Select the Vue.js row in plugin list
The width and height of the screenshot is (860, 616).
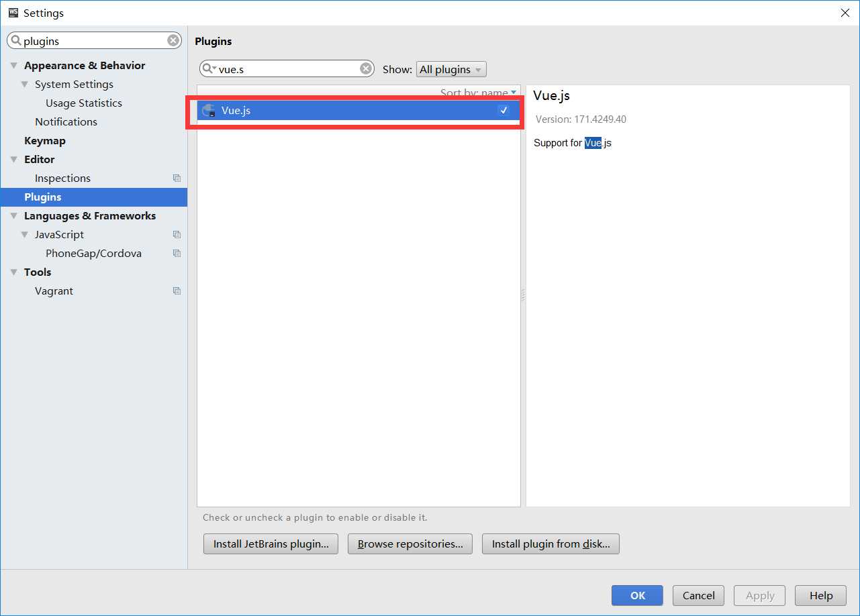pos(359,111)
